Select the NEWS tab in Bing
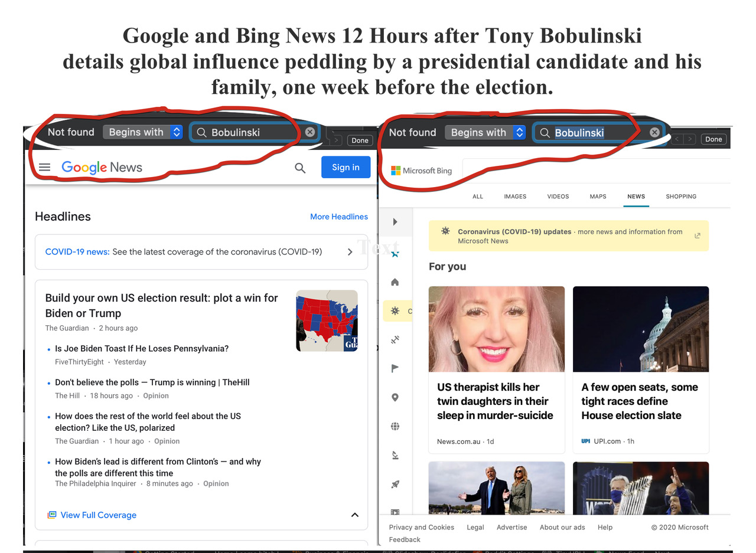This screenshot has height=553, width=756. click(x=636, y=197)
